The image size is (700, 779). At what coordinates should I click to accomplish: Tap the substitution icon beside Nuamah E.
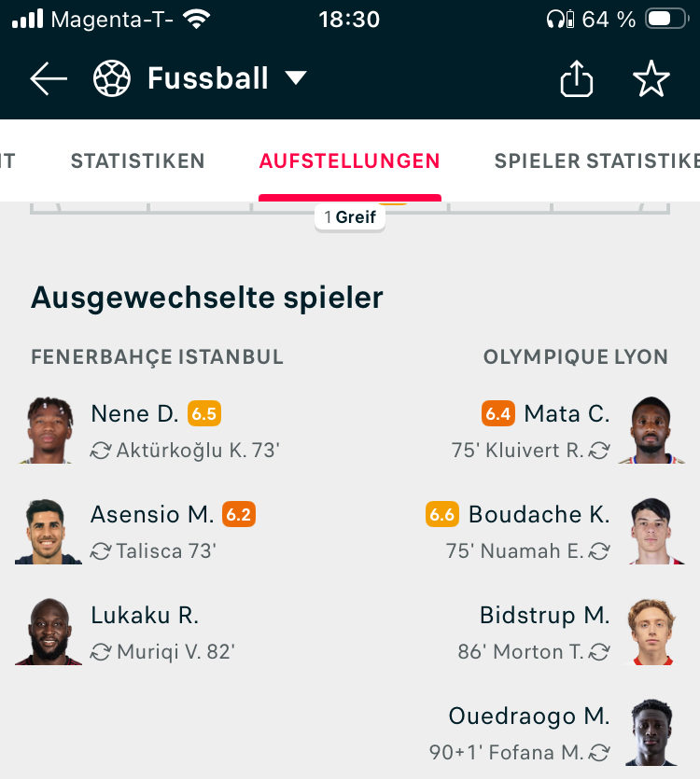click(x=599, y=551)
